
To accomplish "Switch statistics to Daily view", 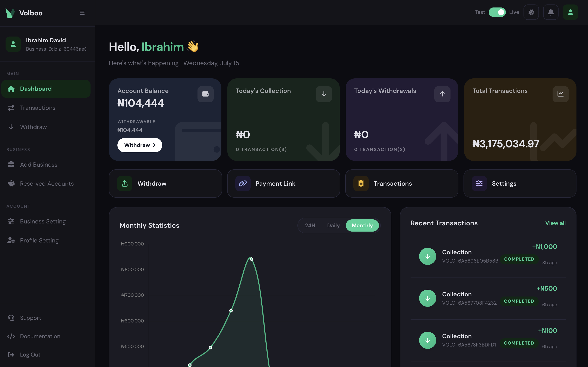I will [x=333, y=226].
